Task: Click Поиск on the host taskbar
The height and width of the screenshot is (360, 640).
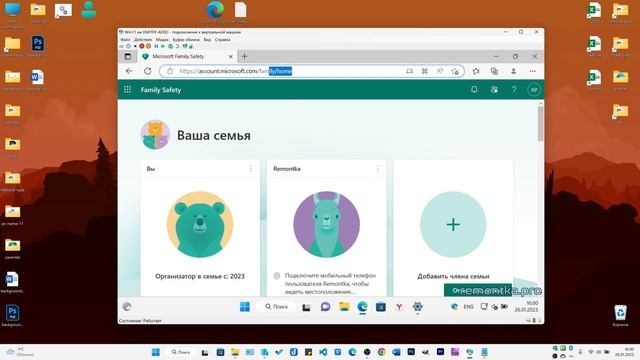Action: pyautogui.click(x=181, y=352)
